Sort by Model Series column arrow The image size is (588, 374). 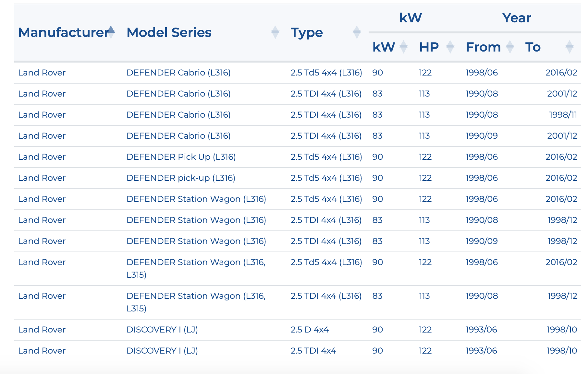(x=275, y=32)
